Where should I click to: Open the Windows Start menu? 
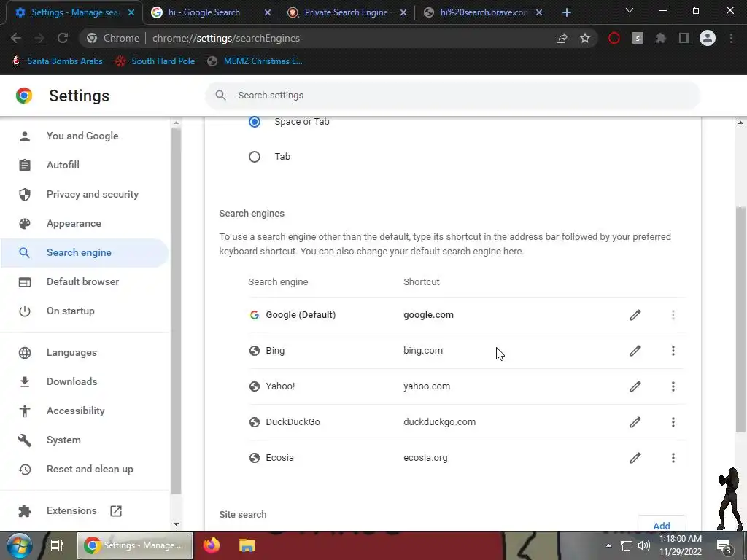[20, 545]
